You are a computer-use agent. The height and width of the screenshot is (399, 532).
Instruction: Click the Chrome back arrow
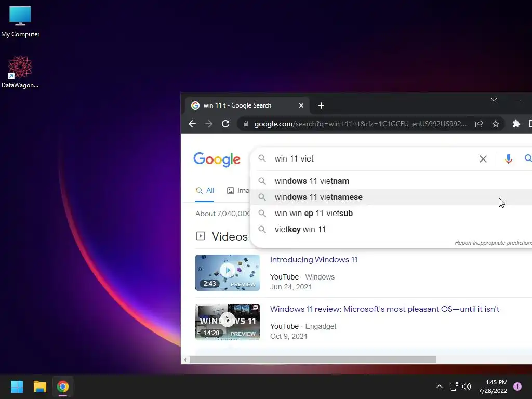(192, 124)
